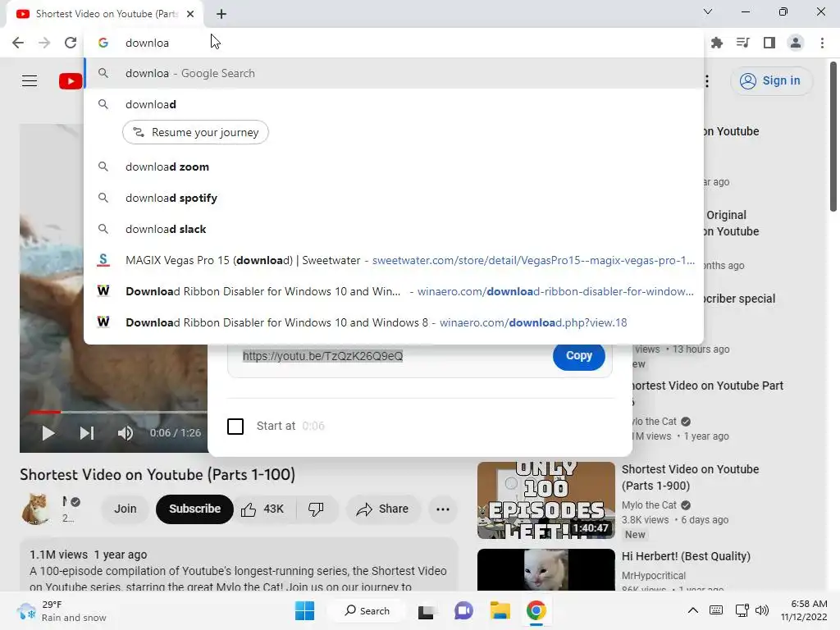Open the Parts 1-900 video thumbnail

tap(546, 500)
